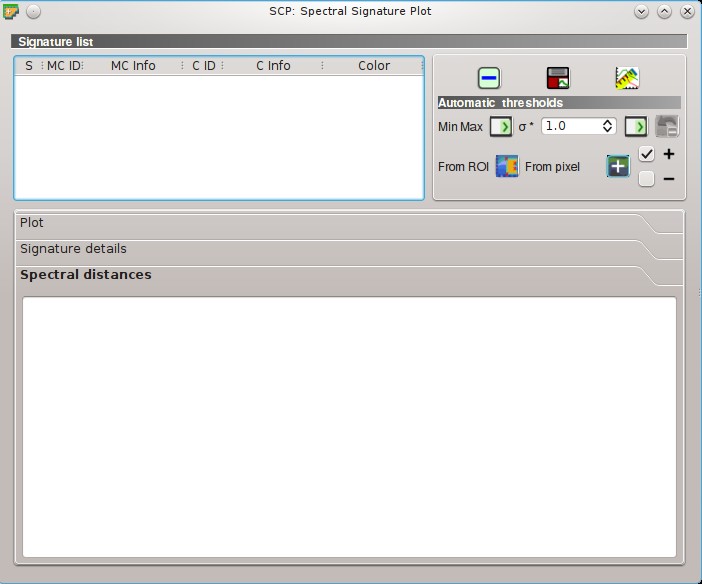Sort by Color column header
The width and height of the screenshot is (702, 584).
coord(373,66)
